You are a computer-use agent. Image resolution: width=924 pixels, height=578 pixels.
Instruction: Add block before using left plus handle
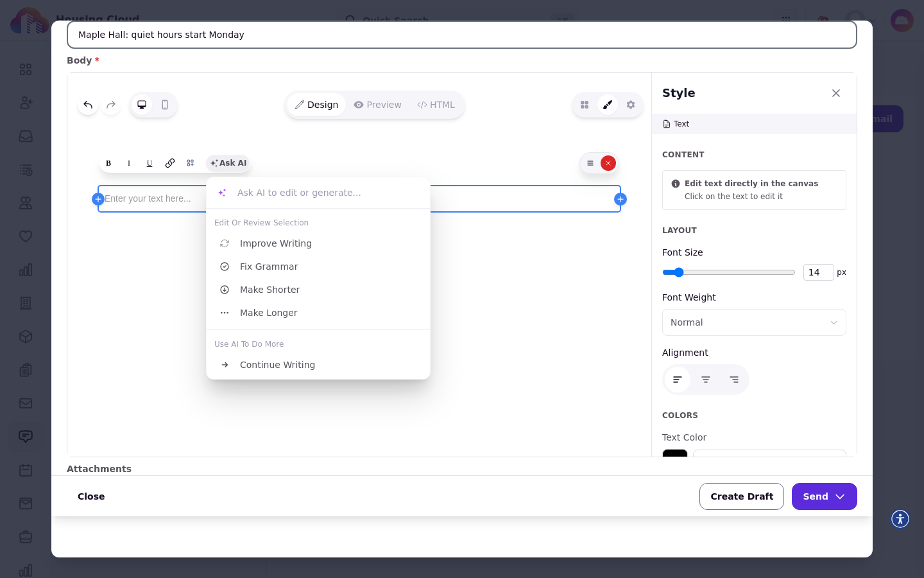pos(98,199)
